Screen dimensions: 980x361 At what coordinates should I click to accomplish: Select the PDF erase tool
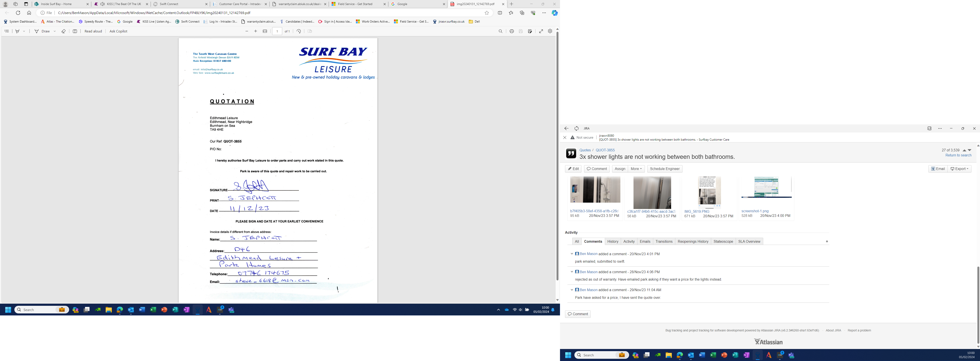pos(63,31)
